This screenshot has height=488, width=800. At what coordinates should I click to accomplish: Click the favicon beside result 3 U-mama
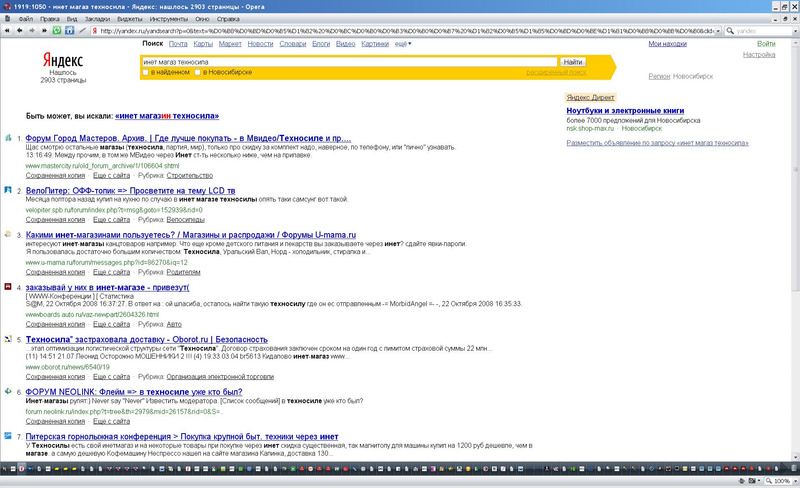(8, 234)
